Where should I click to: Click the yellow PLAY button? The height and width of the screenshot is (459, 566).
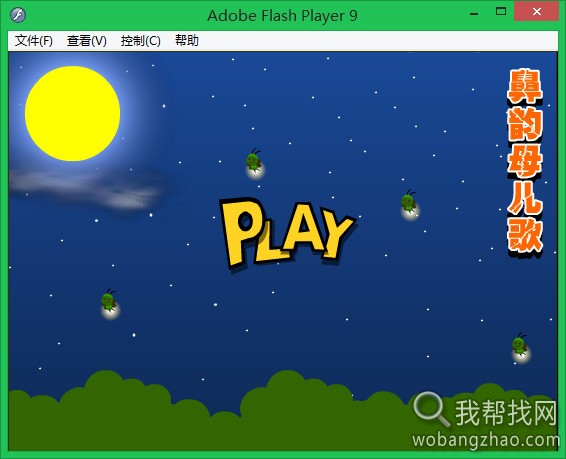pyautogui.click(x=287, y=233)
